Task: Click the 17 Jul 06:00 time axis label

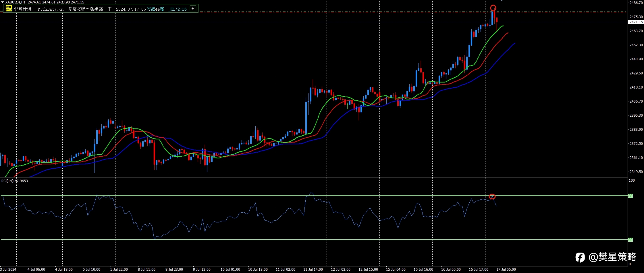Action: tap(506, 270)
